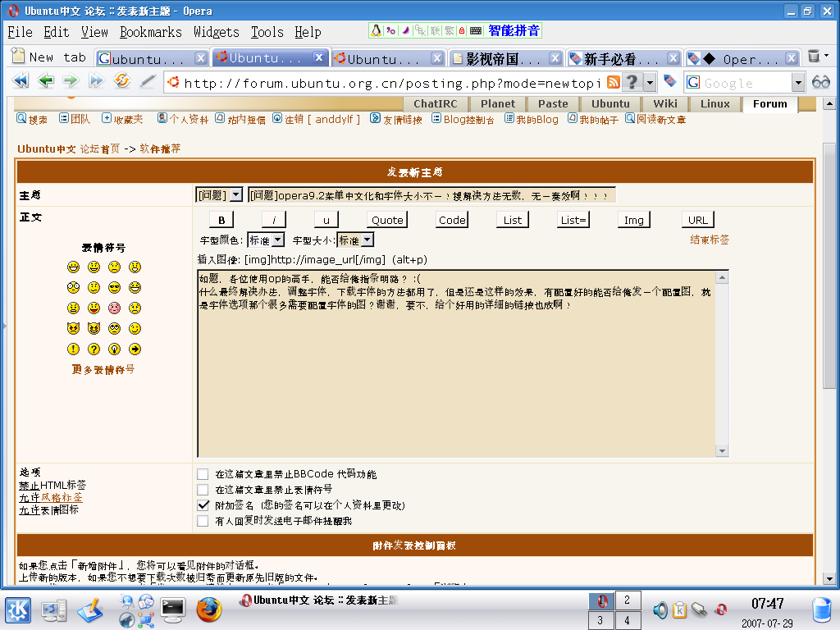Click the B bold button

[x=221, y=220]
